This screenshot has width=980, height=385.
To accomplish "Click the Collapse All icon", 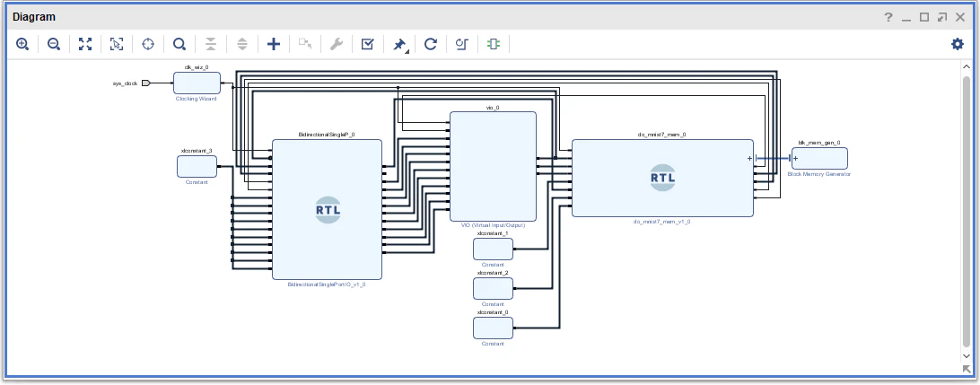I will tap(211, 44).
